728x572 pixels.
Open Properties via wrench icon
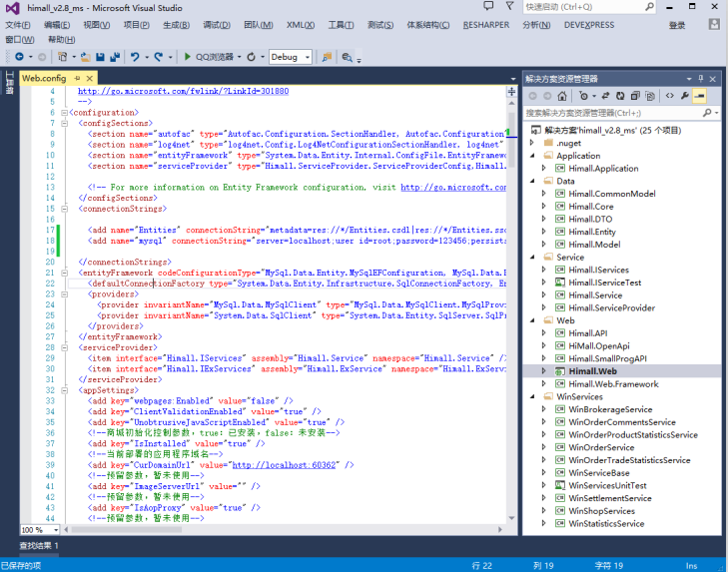[685, 96]
